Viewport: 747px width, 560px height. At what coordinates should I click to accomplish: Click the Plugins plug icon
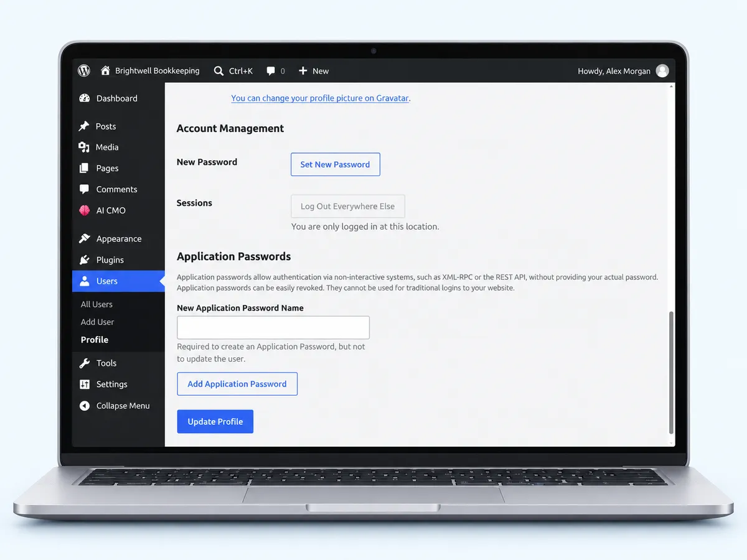point(84,260)
